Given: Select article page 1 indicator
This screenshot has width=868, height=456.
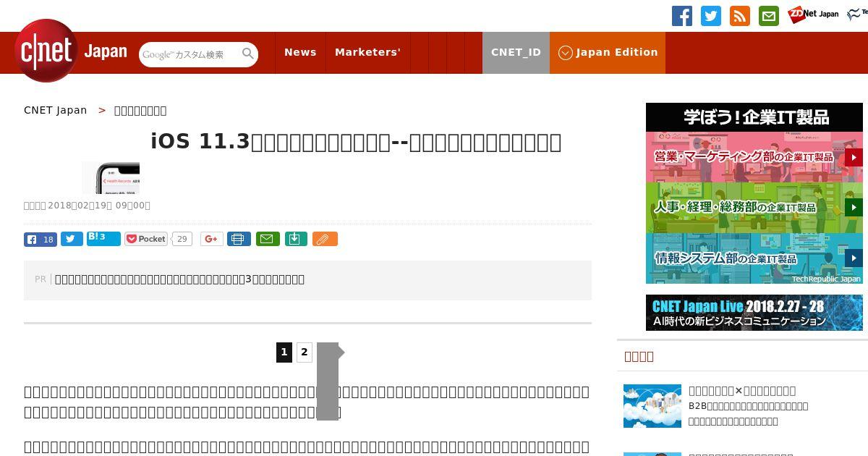Looking at the screenshot, I should coord(284,352).
